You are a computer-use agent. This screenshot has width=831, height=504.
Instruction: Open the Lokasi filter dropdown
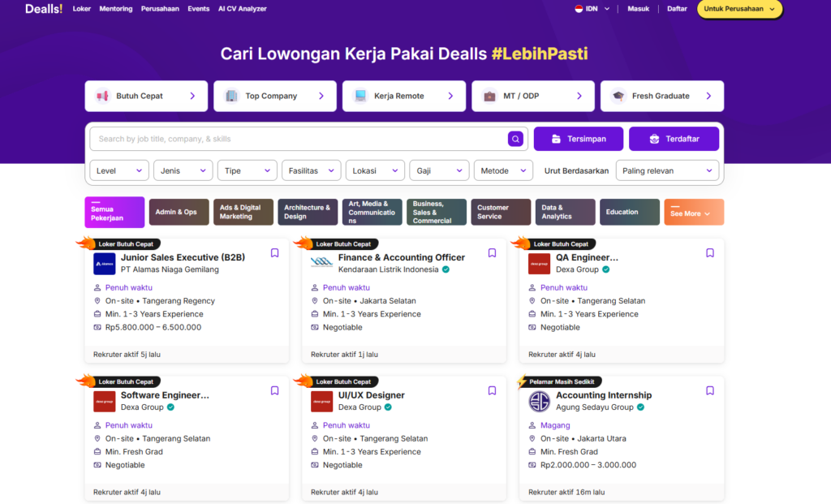(375, 170)
